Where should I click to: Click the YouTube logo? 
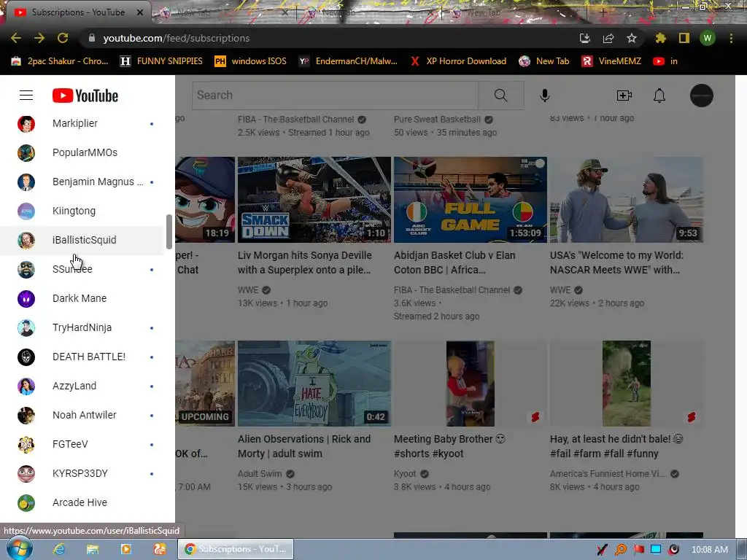pos(85,96)
